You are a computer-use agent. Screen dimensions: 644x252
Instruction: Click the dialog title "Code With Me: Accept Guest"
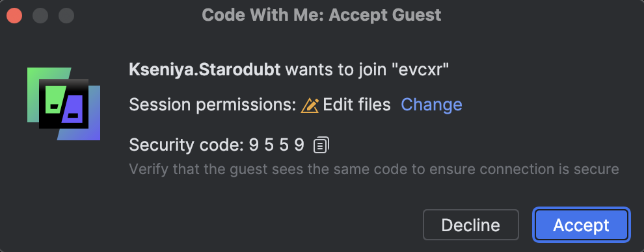point(321,16)
